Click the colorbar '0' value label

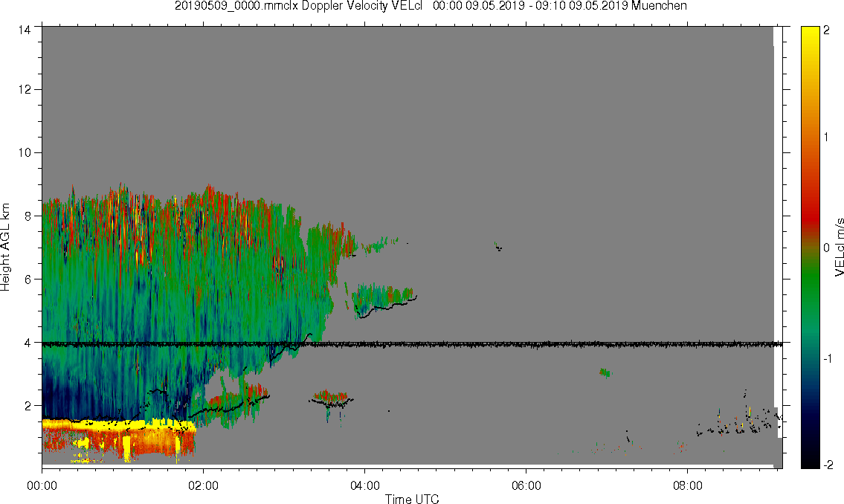(x=827, y=248)
